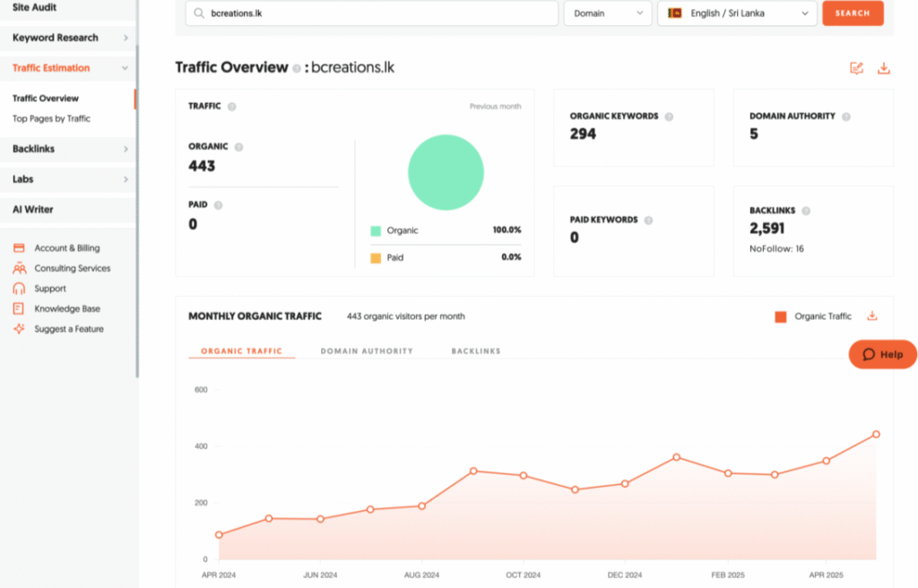Click the Support headset icon

coord(19,289)
